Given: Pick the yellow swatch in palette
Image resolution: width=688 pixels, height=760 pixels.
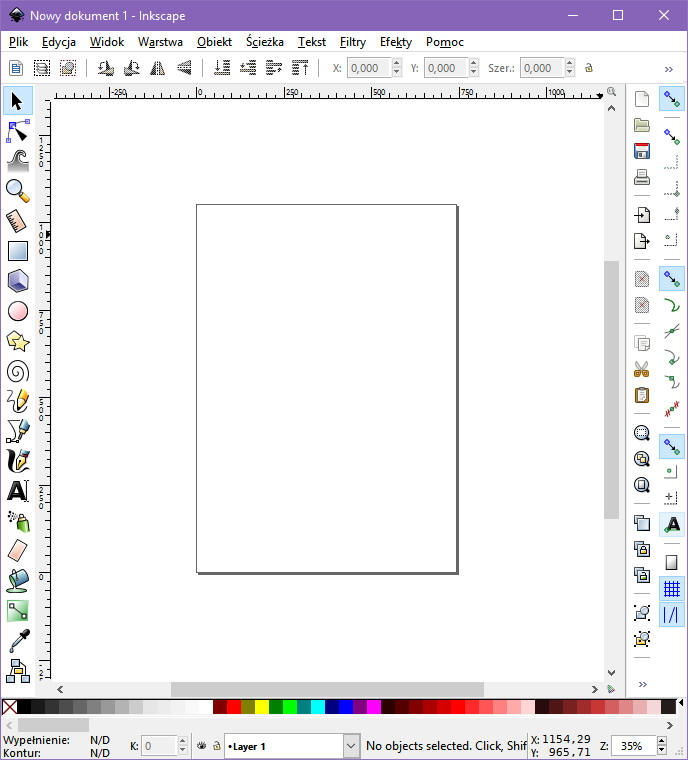Looking at the screenshot, I should click(262, 707).
